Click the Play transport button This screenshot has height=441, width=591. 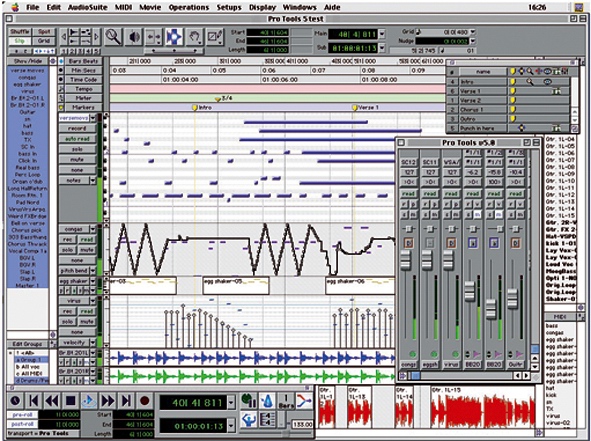pos(89,401)
